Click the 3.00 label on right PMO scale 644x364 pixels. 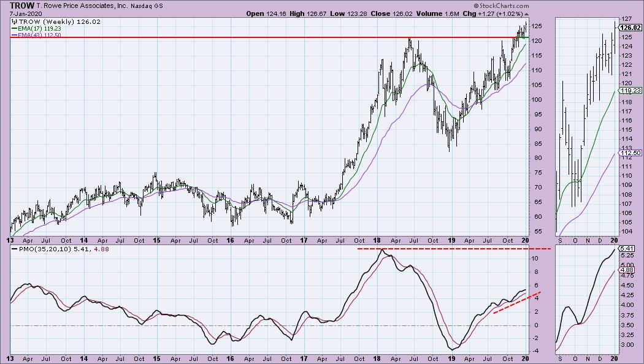(627, 345)
